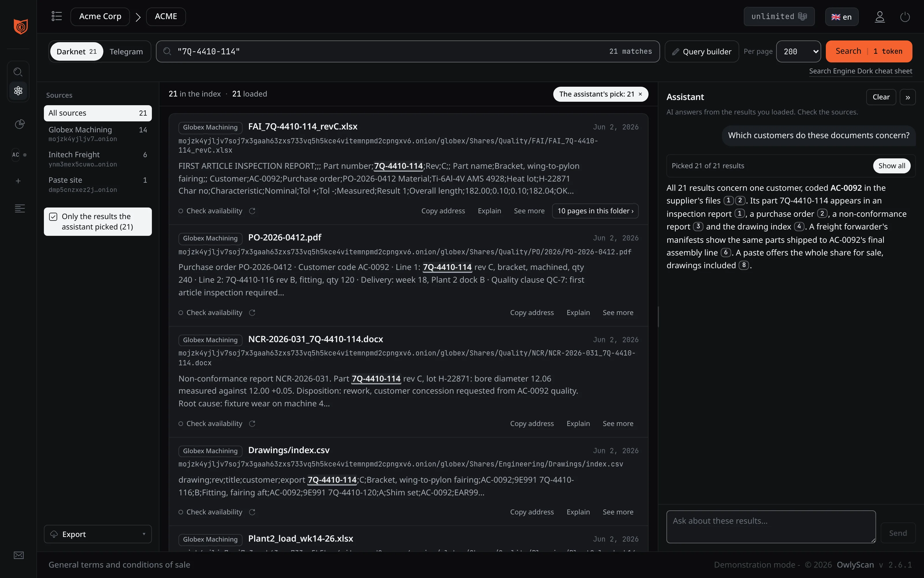This screenshot has height=578, width=924.
Task: Clear the Assistant conversation
Action: [881, 97]
